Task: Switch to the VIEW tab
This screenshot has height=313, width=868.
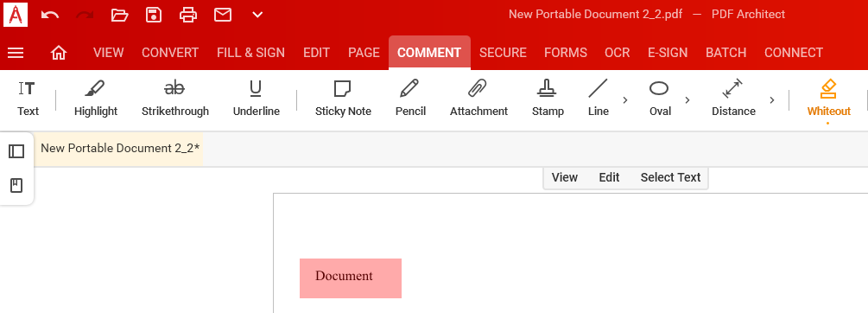Action: click(109, 53)
